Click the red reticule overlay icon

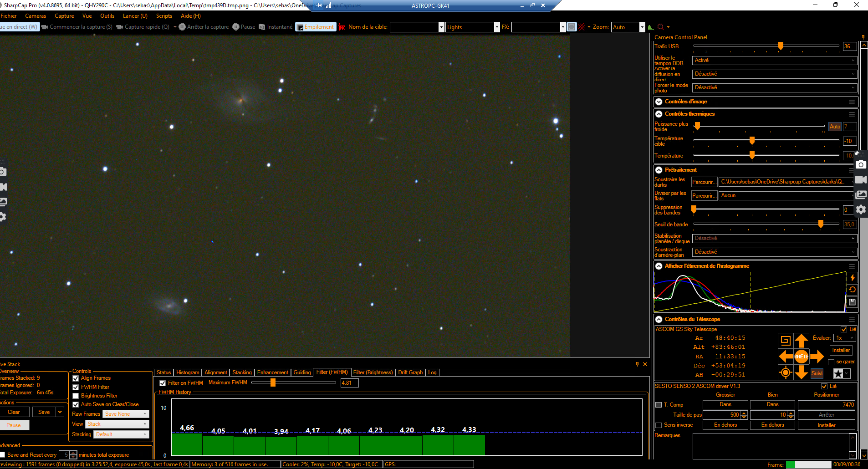coord(582,27)
